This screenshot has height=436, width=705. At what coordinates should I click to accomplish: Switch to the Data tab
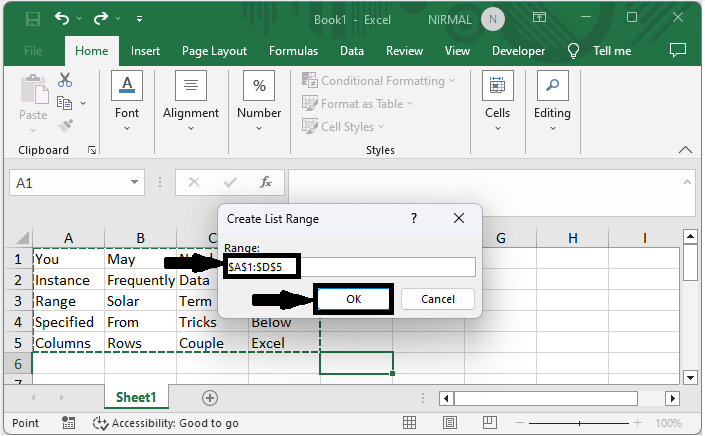click(352, 51)
